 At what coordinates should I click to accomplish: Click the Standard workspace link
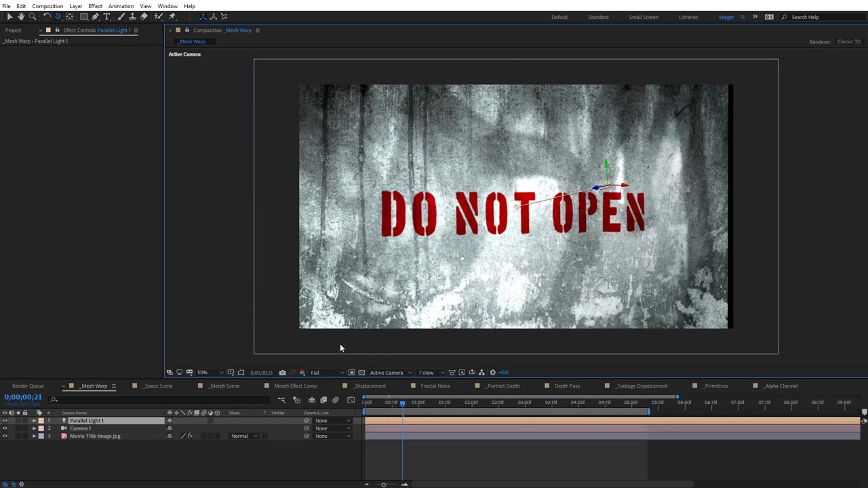[x=597, y=17]
